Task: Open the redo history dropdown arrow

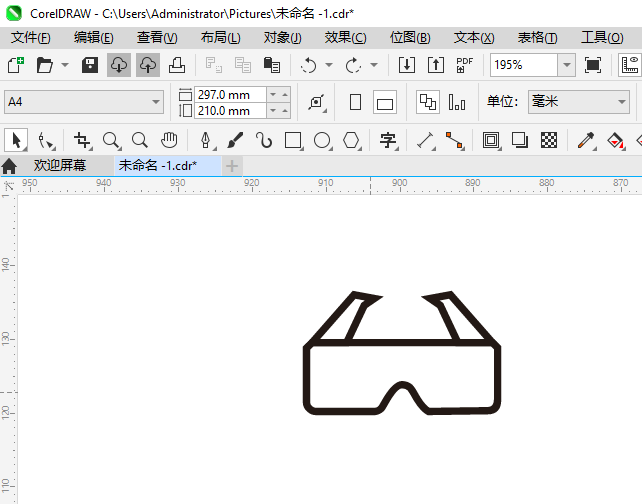Action: click(373, 65)
